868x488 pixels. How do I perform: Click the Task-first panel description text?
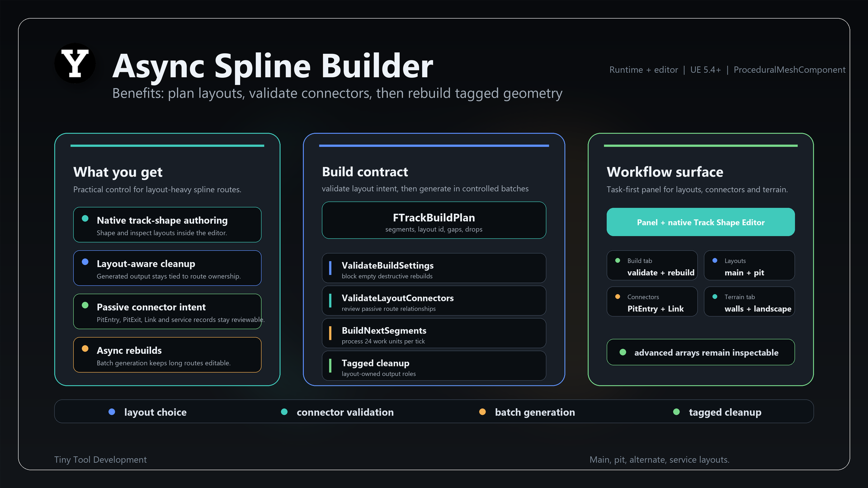697,189
